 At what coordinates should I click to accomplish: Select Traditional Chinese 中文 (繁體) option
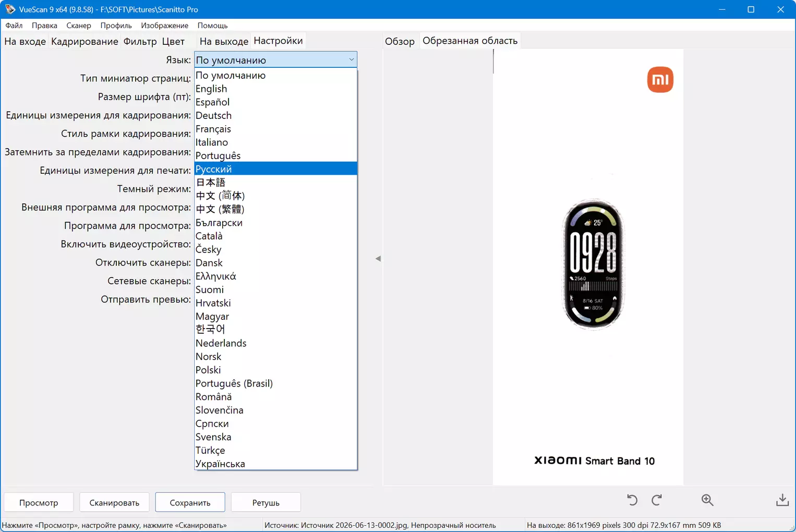click(x=275, y=209)
